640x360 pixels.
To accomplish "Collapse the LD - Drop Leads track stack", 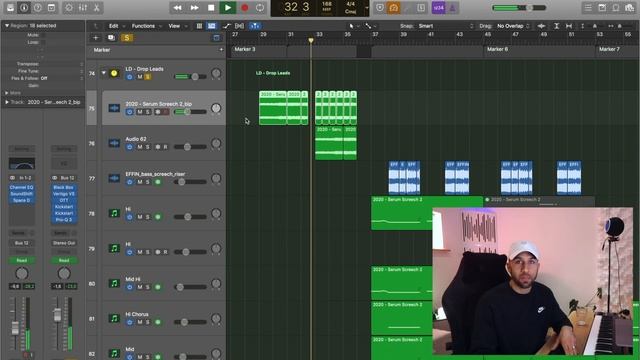I will click(104, 73).
